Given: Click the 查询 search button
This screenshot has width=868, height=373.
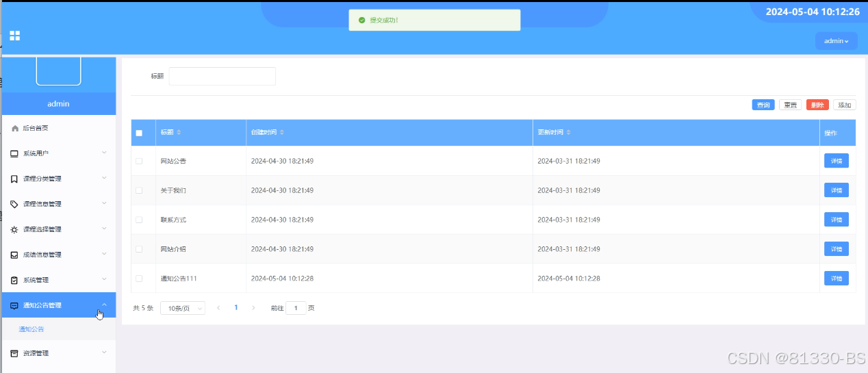Looking at the screenshot, I should pyautogui.click(x=763, y=105).
